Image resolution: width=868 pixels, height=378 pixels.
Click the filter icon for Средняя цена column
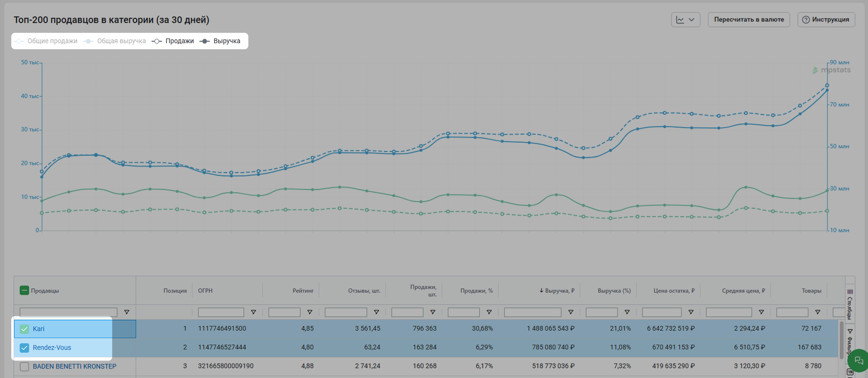coord(761,312)
